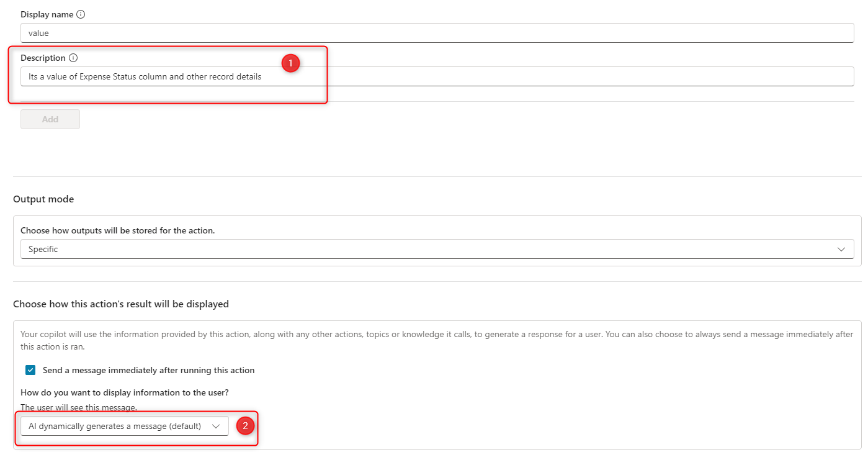Click the chevron arrow in the AI message dropdown

click(x=216, y=426)
